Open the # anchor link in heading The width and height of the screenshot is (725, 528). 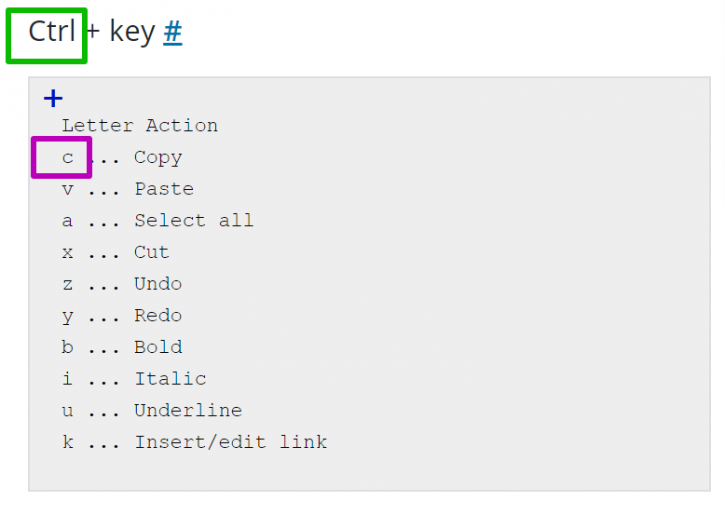(x=172, y=32)
